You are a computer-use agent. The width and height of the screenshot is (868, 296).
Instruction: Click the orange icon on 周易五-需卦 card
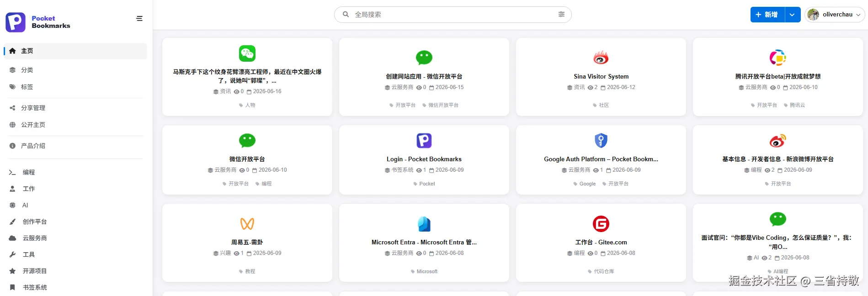(x=247, y=224)
